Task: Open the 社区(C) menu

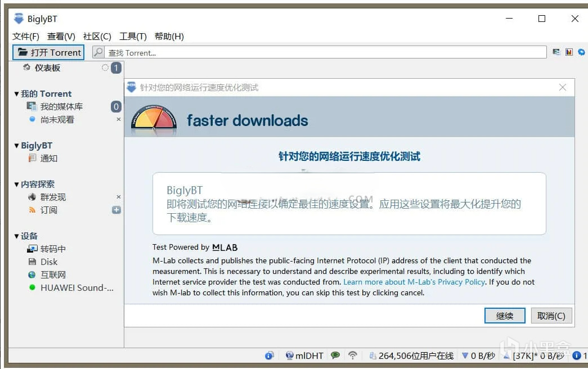Action: (x=97, y=37)
